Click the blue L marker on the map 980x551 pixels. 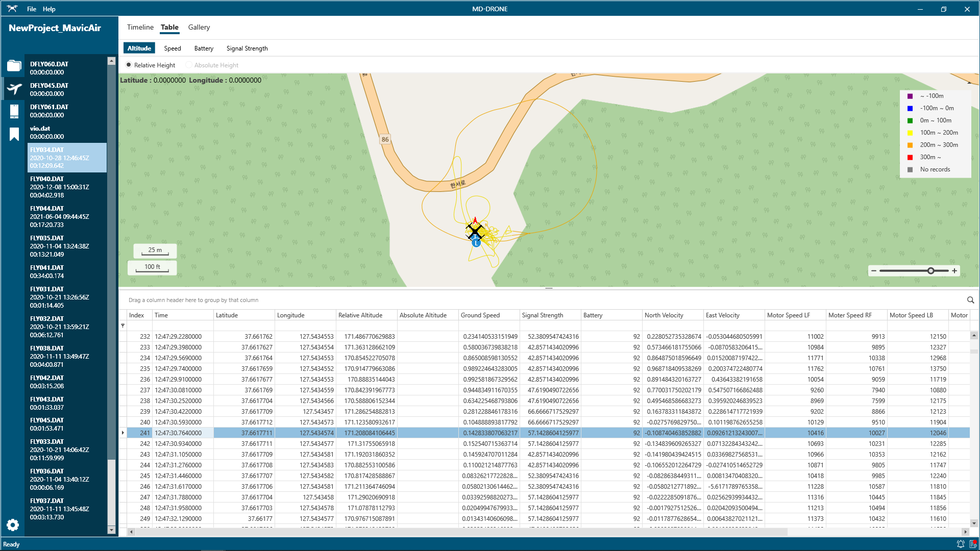click(x=476, y=243)
